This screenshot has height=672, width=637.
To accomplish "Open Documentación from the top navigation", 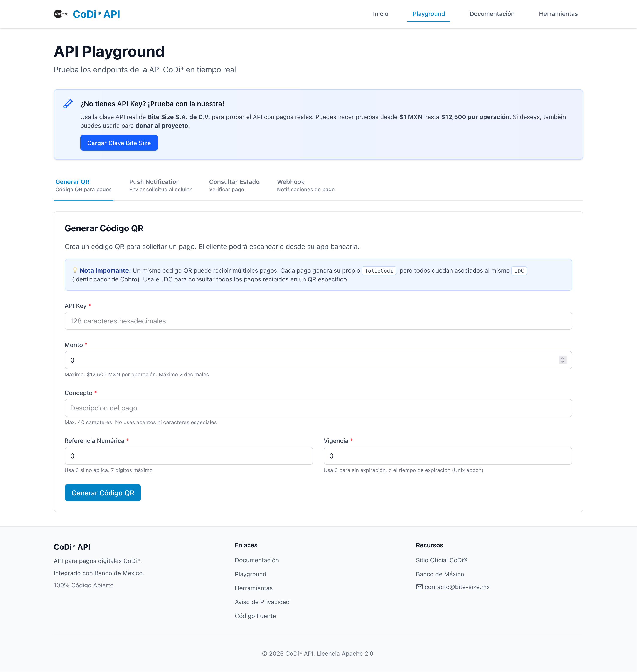I will pyautogui.click(x=492, y=14).
